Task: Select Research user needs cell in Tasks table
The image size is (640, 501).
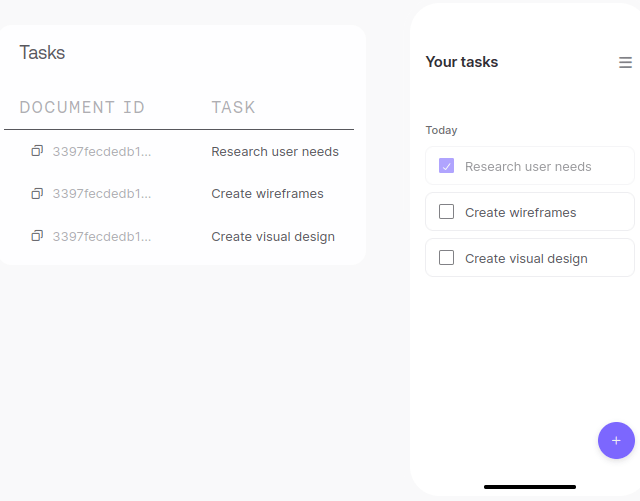Action: point(275,152)
